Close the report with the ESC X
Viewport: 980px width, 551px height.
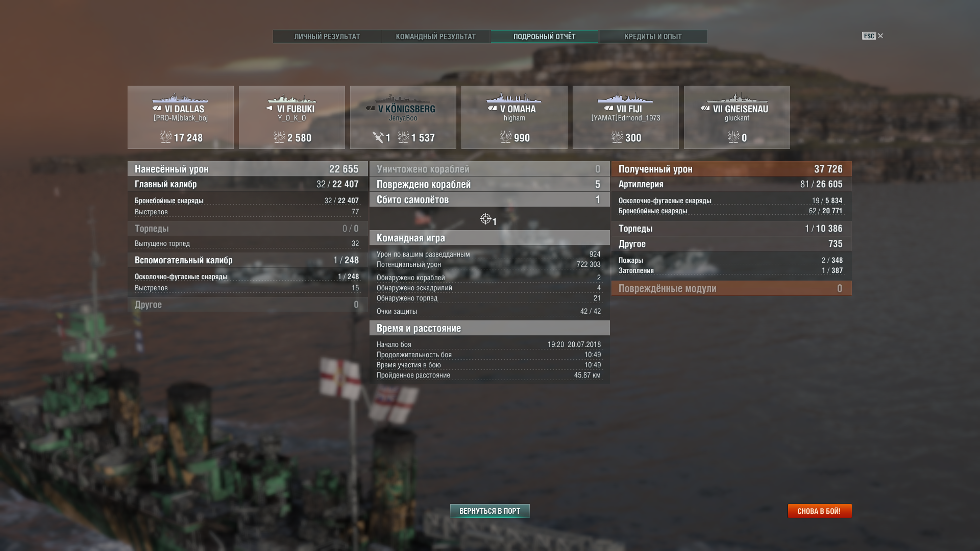click(880, 36)
